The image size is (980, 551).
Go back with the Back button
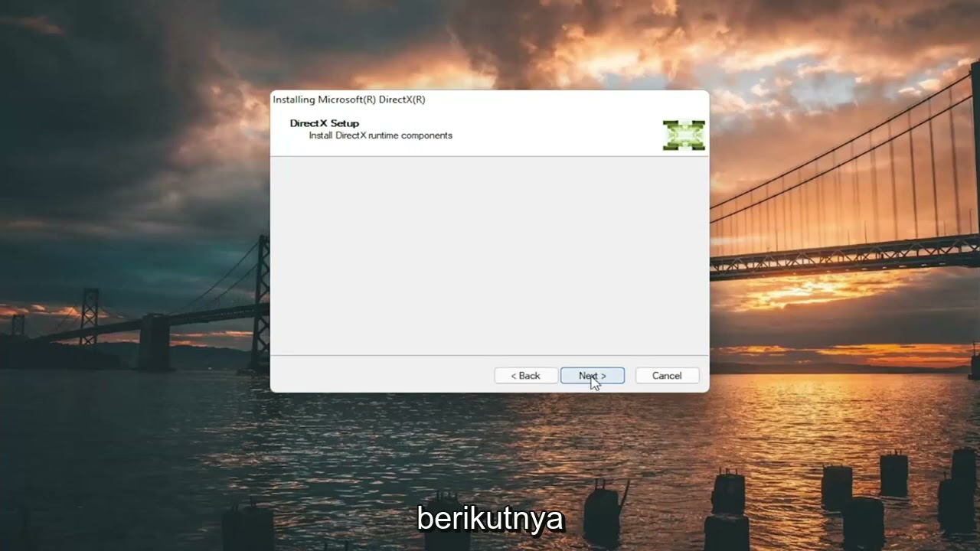(x=526, y=376)
